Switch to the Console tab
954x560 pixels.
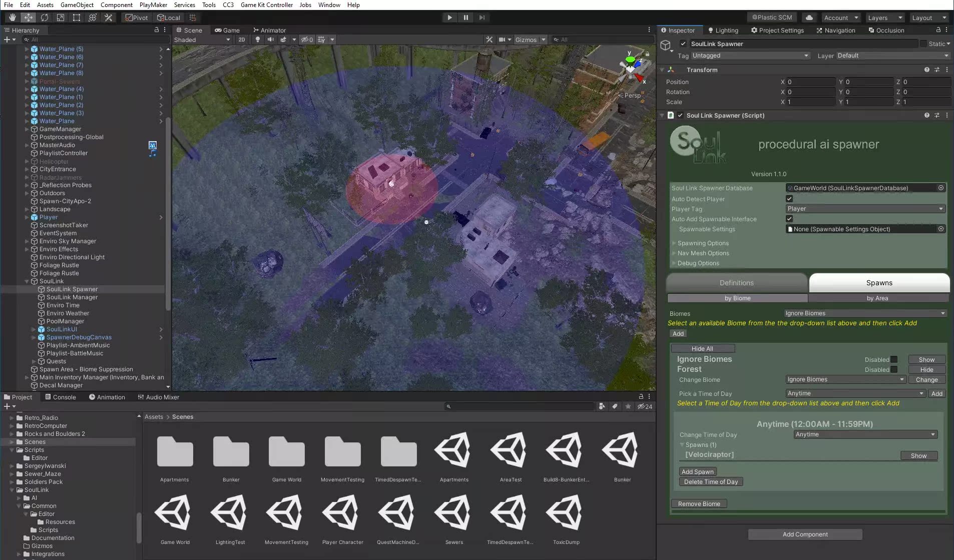click(x=61, y=397)
